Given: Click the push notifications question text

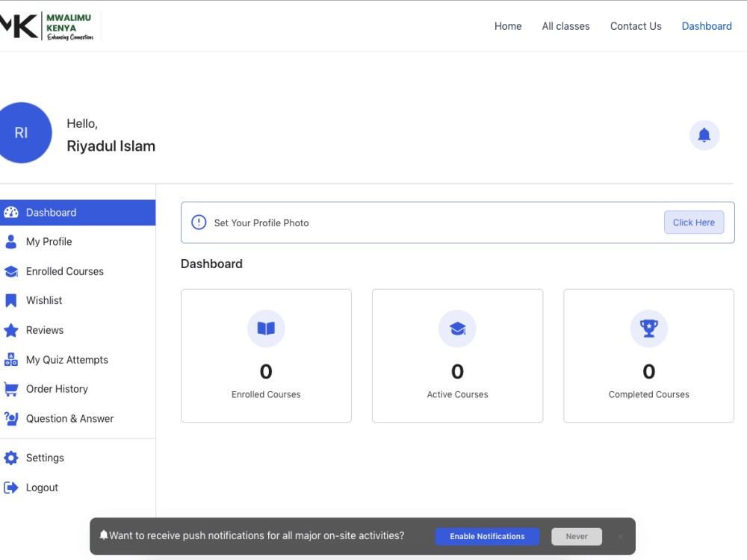Looking at the screenshot, I should (x=257, y=535).
